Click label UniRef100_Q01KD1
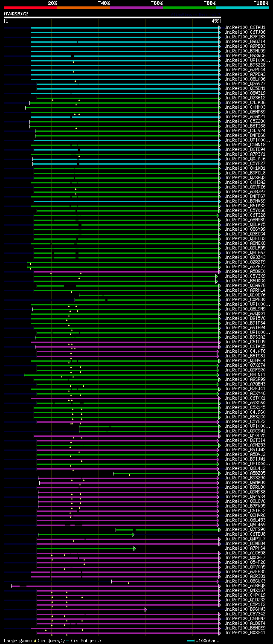 tap(245, 168)
